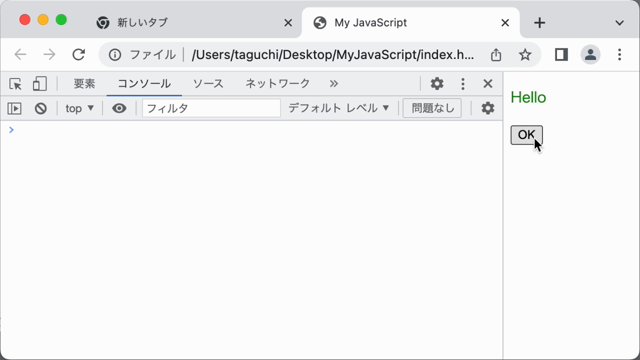The width and height of the screenshot is (640, 360).
Task: Open the tab search chevron dropdown
Action: click(x=619, y=23)
